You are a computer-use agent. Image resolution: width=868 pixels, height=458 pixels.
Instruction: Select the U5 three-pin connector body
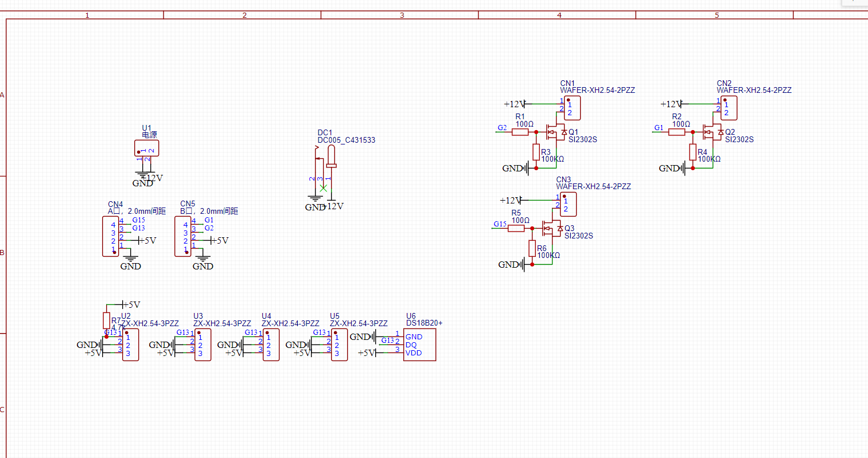[339, 345]
